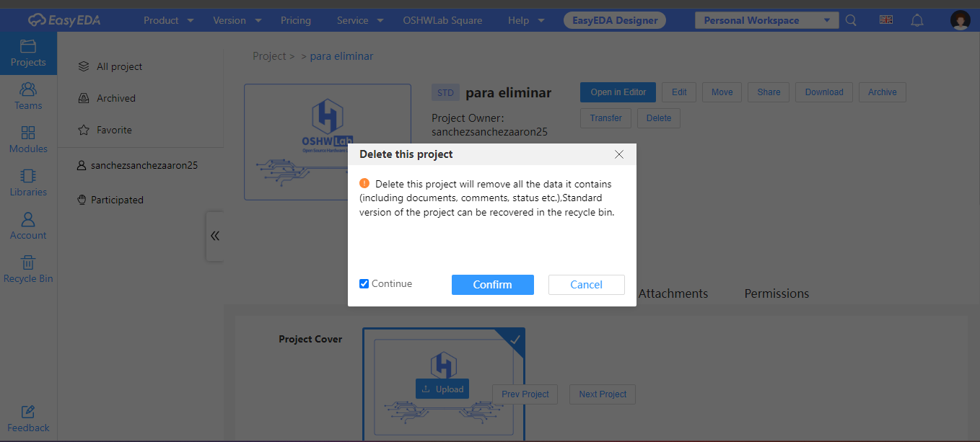Image resolution: width=980 pixels, height=442 pixels.
Task: Open the Teams sidebar section
Action: click(28, 97)
